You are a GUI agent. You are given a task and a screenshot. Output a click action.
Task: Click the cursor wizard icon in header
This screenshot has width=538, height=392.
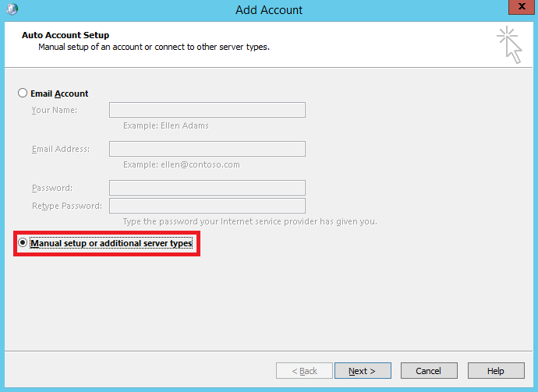[x=509, y=44]
